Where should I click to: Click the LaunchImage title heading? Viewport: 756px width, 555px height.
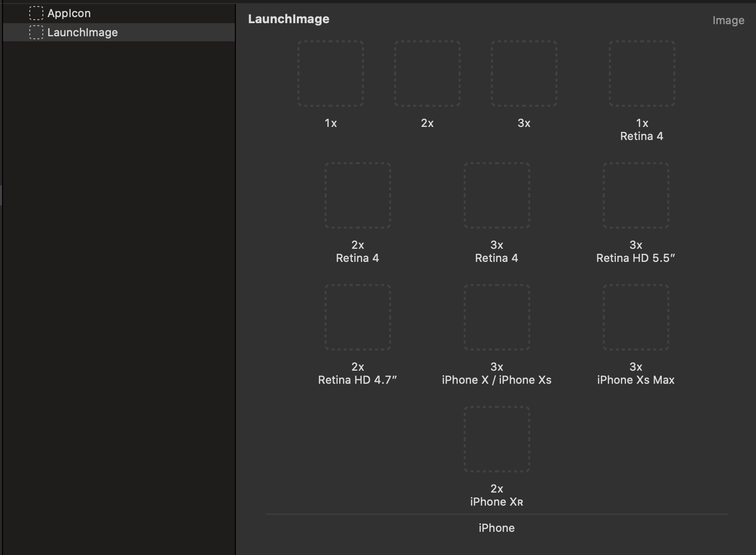(289, 19)
